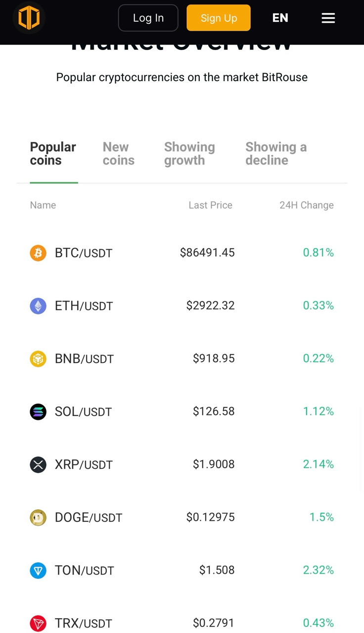Select the Showing a decline tab

(x=276, y=154)
